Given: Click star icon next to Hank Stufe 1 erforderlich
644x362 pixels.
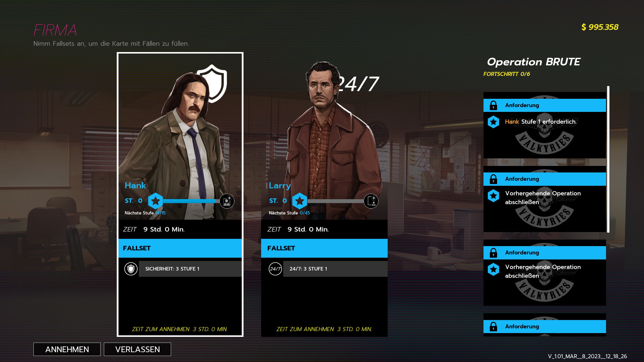Looking at the screenshot, I should tap(493, 122).
